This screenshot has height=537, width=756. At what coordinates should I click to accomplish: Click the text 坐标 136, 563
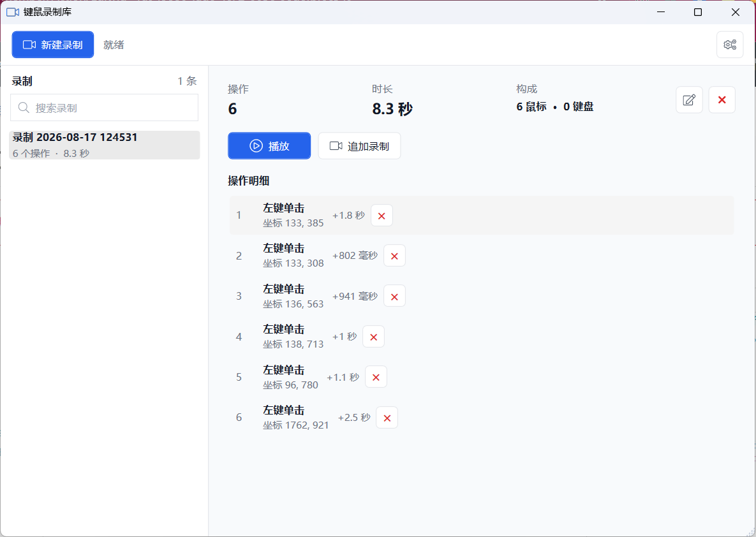pos(293,304)
